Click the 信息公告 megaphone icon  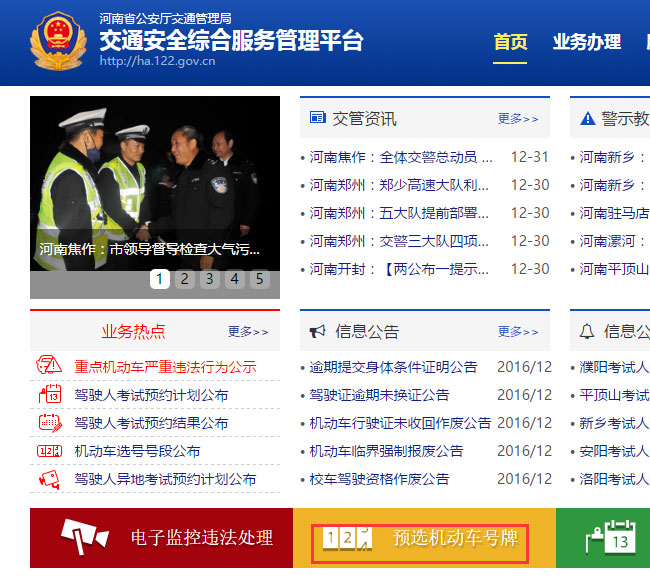[x=318, y=331]
